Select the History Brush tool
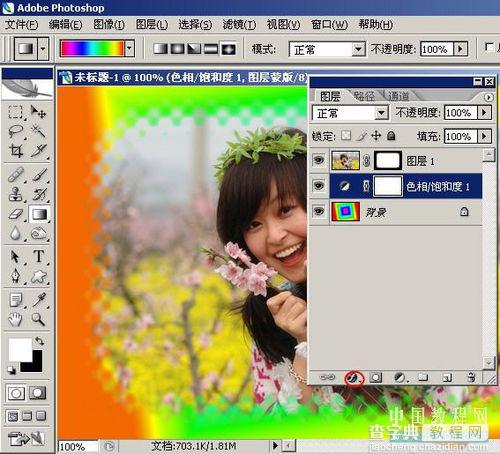 38,194
